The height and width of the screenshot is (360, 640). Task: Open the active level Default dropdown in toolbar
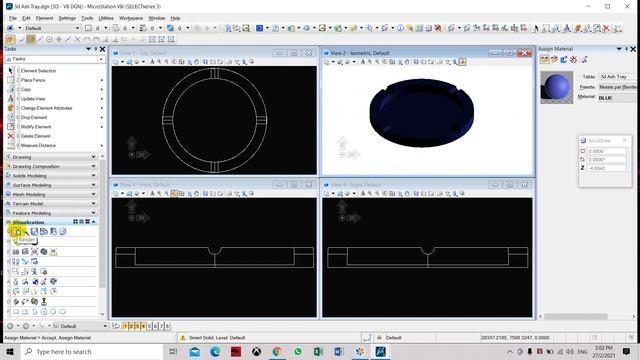(x=52, y=28)
